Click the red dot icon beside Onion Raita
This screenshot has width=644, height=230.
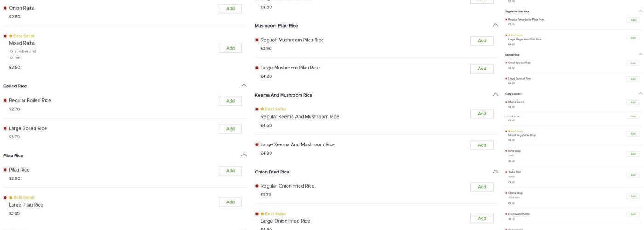pyautogui.click(x=5, y=8)
